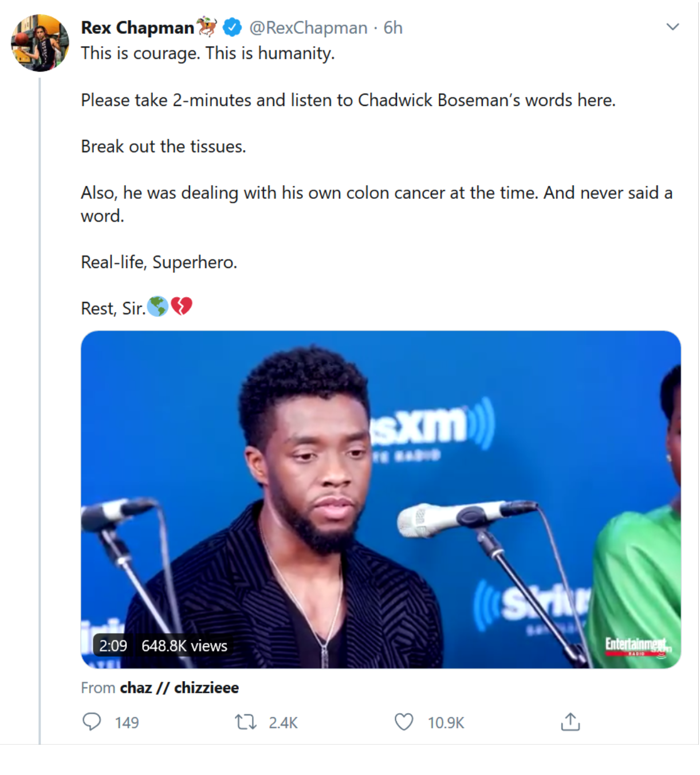Open the share tweet icon

[x=570, y=722]
